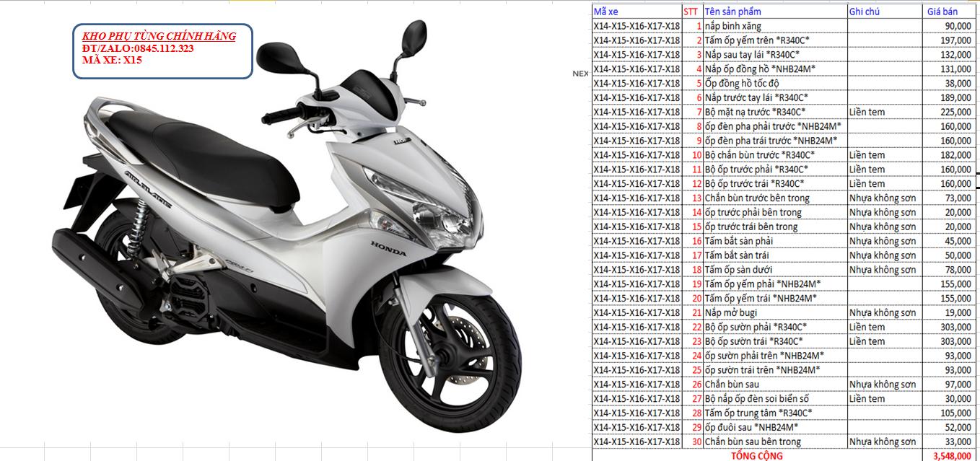
Task: Select the '73,000' price cell
Action: [x=948, y=198]
